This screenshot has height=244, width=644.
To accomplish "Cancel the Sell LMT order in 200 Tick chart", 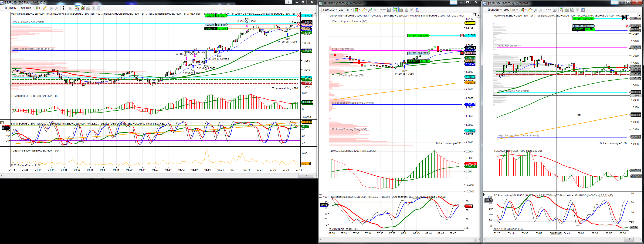I will [x=462, y=35].
